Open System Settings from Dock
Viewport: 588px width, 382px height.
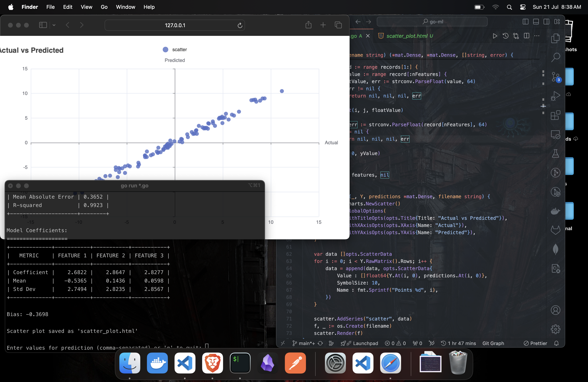click(x=335, y=363)
